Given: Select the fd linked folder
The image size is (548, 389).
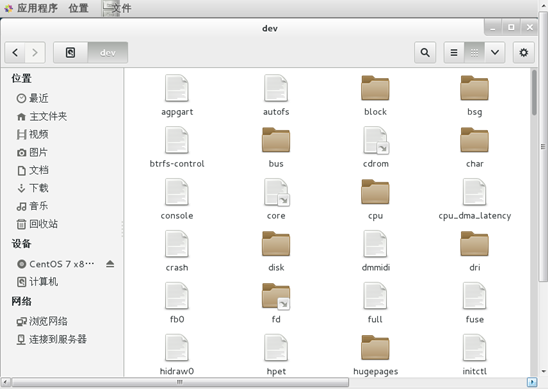Looking at the screenshot, I should click(276, 296).
